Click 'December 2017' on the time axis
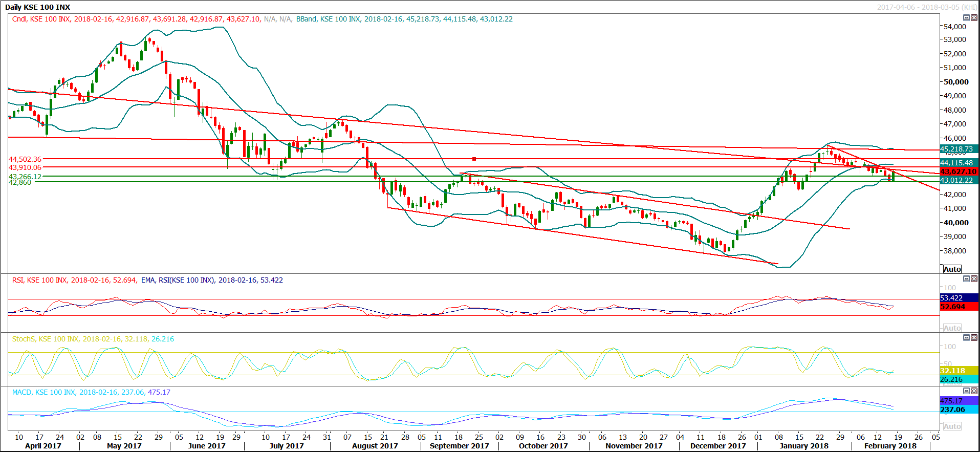Screen dimensions: 980x452 pos(718,446)
